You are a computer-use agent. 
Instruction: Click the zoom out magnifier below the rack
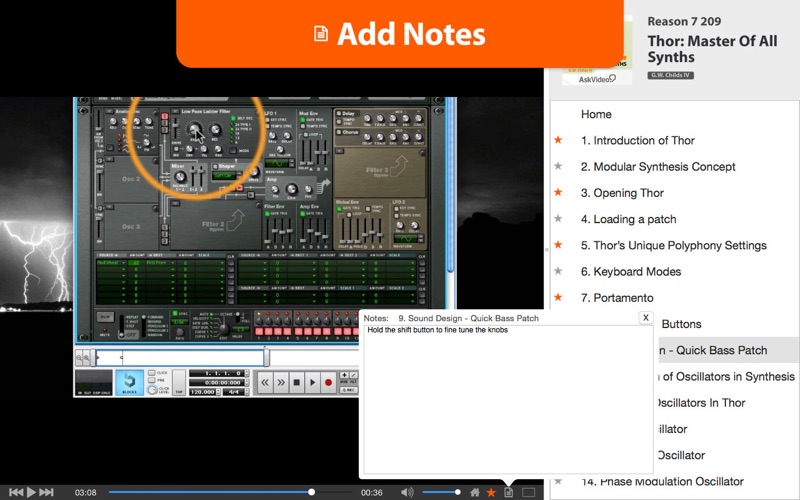coord(80,358)
